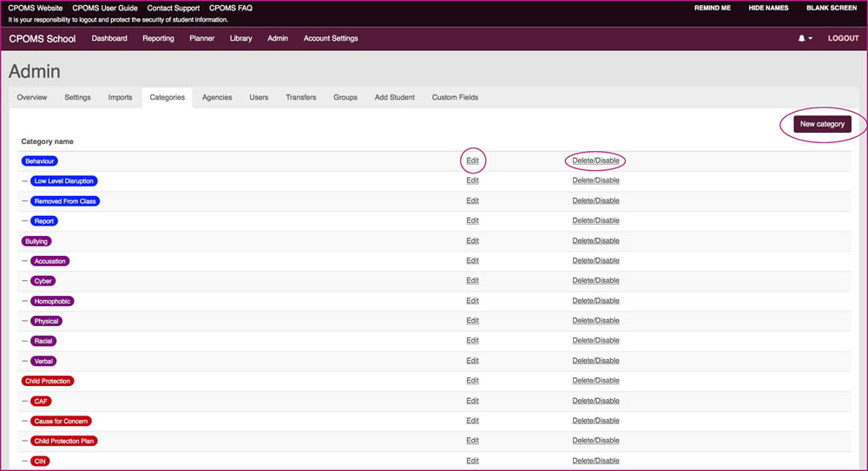Viewport: 868px width, 471px height.
Task: Edit the Low Level Disruption category
Action: (x=472, y=180)
